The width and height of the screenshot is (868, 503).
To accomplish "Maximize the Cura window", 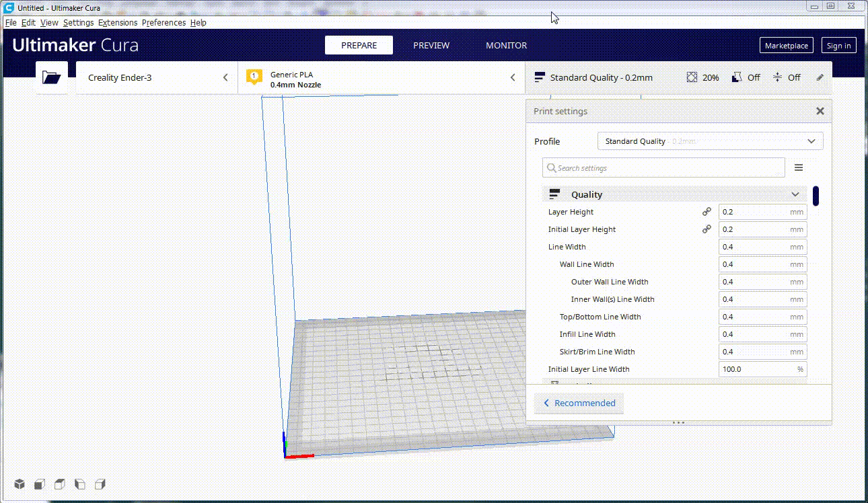I will [x=831, y=6].
